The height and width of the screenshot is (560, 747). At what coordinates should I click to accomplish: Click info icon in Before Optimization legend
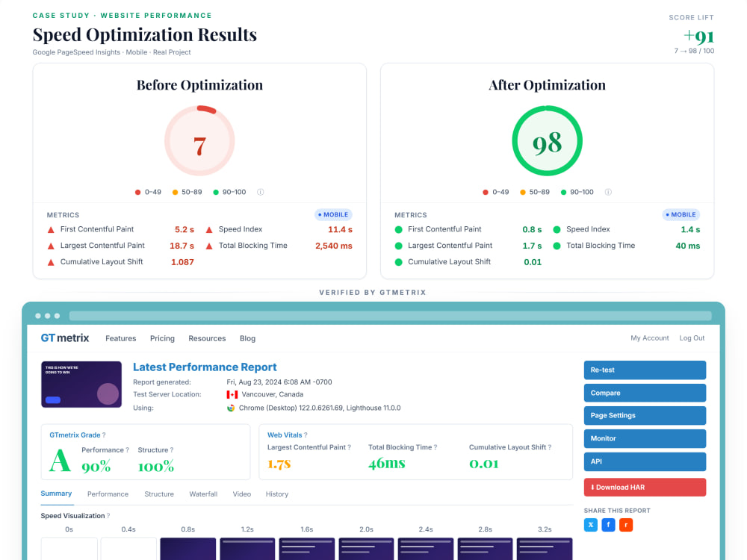point(260,193)
